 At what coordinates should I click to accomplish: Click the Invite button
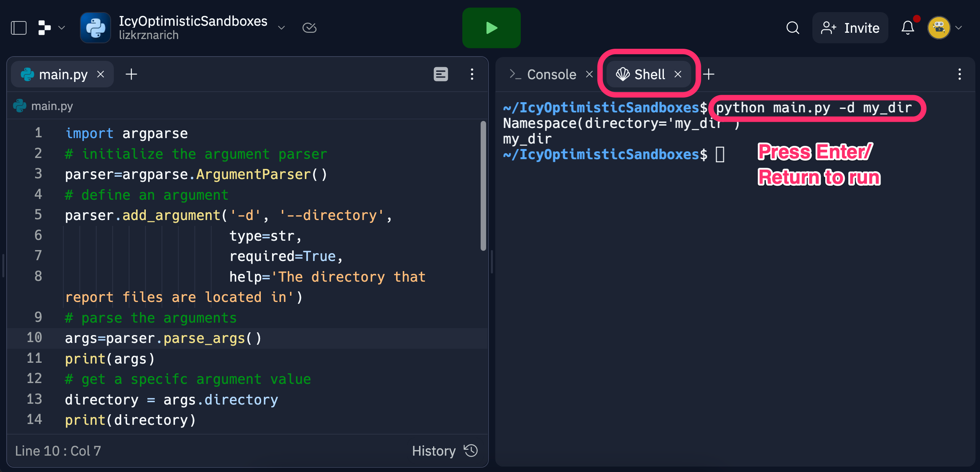pos(850,28)
